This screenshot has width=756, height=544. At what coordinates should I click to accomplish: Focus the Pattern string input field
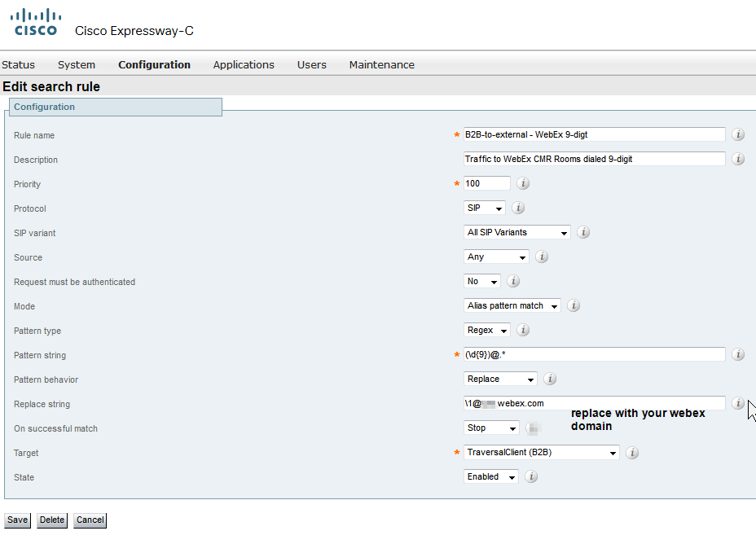(595, 354)
